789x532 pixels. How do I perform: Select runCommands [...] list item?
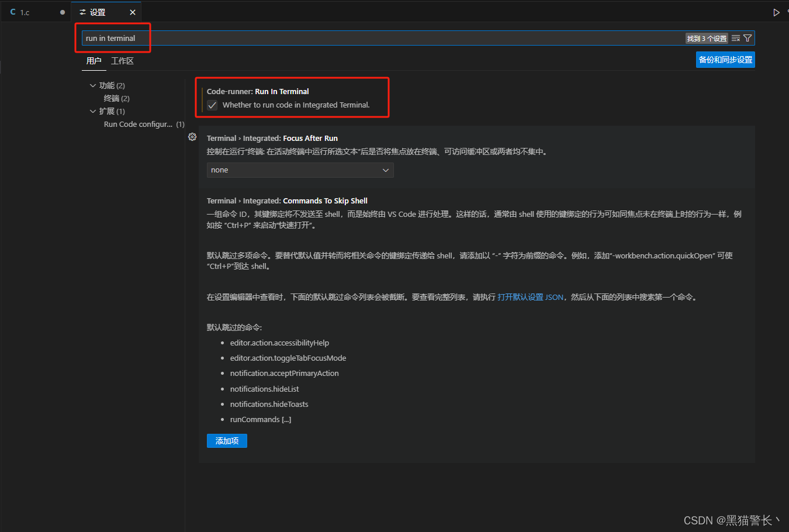coord(261,419)
